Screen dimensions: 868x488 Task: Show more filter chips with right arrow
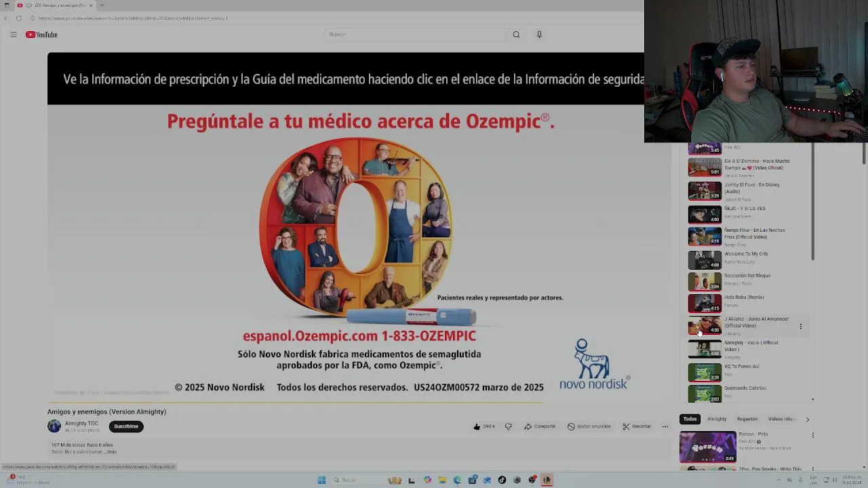tap(807, 420)
